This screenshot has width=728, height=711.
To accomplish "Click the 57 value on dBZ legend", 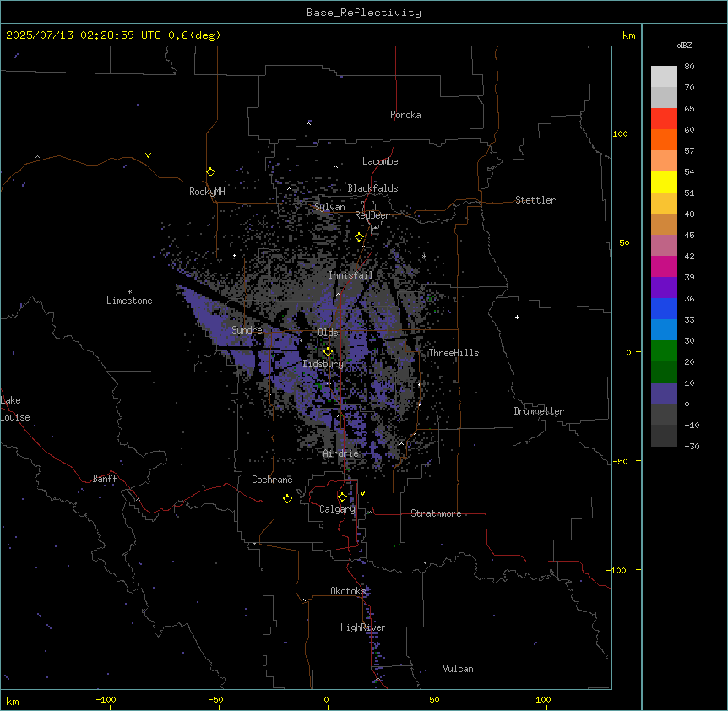I will (x=689, y=151).
